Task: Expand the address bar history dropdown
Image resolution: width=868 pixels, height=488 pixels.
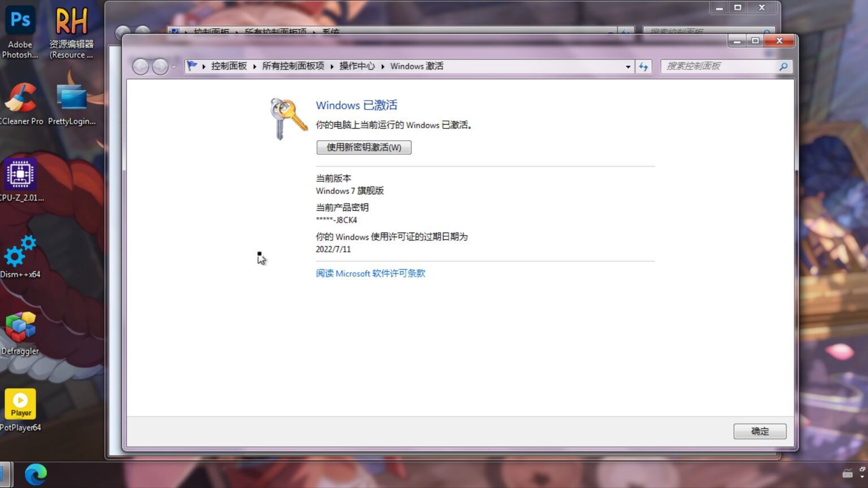Action: pyautogui.click(x=628, y=67)
